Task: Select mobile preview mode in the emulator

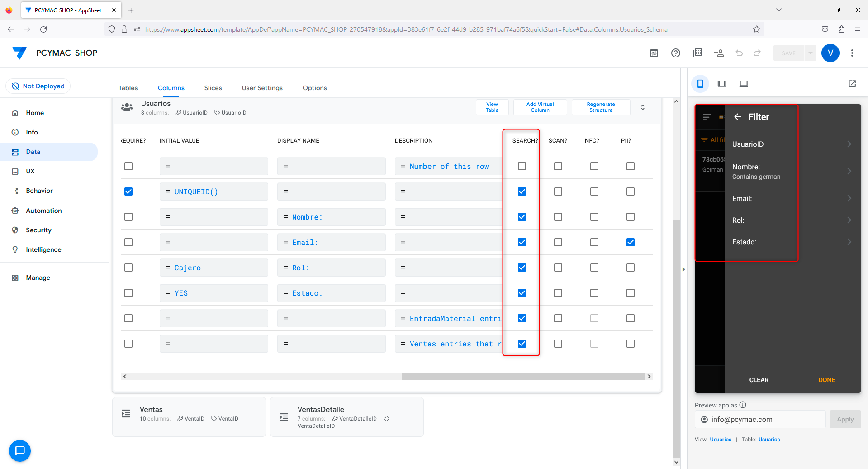Action: [700, 84]
